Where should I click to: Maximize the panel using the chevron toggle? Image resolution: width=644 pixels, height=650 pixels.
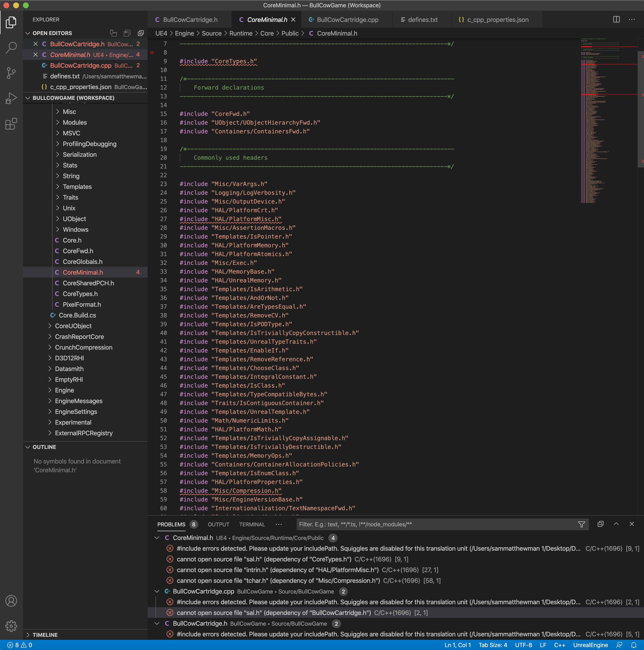coord(616,524)
